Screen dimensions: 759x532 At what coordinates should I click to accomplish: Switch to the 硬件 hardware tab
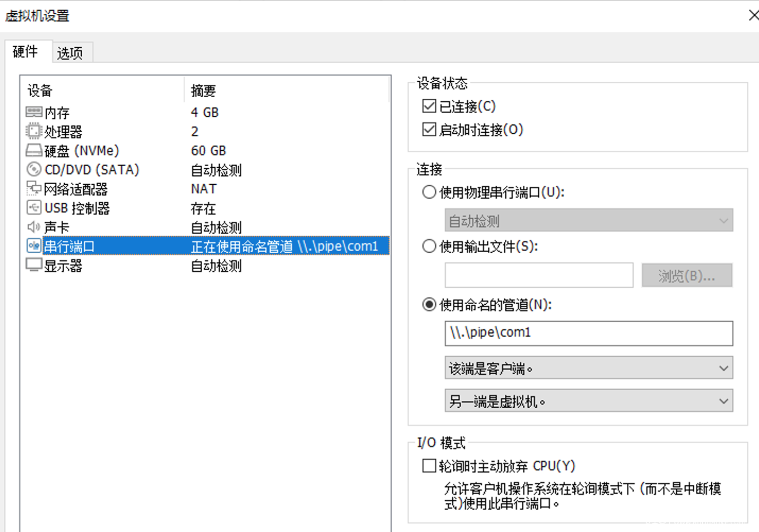pos(25,52)
